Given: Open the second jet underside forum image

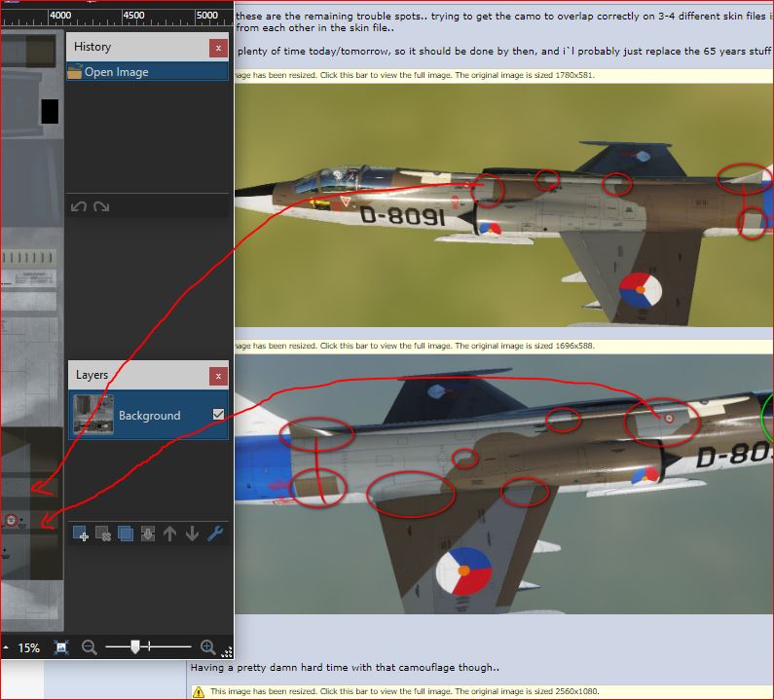Looking at the screenshot, I should tap(504, 484).
